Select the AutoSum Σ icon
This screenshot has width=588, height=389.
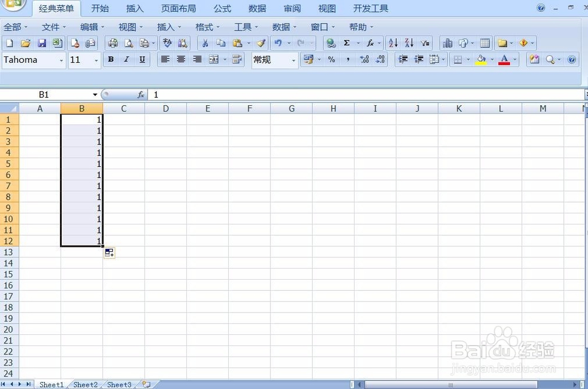348,43
